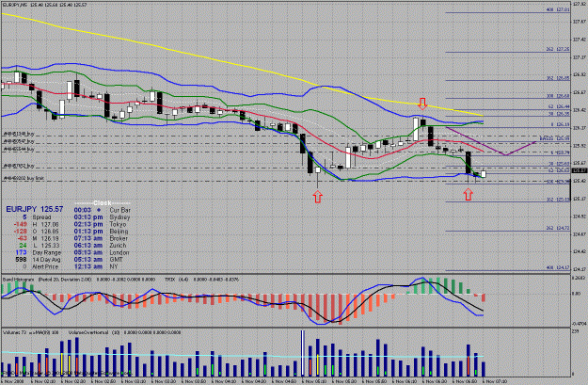Click the Fibonacci 400 level at 127.01
Viewport: 588px width, 385px height.
558,9
